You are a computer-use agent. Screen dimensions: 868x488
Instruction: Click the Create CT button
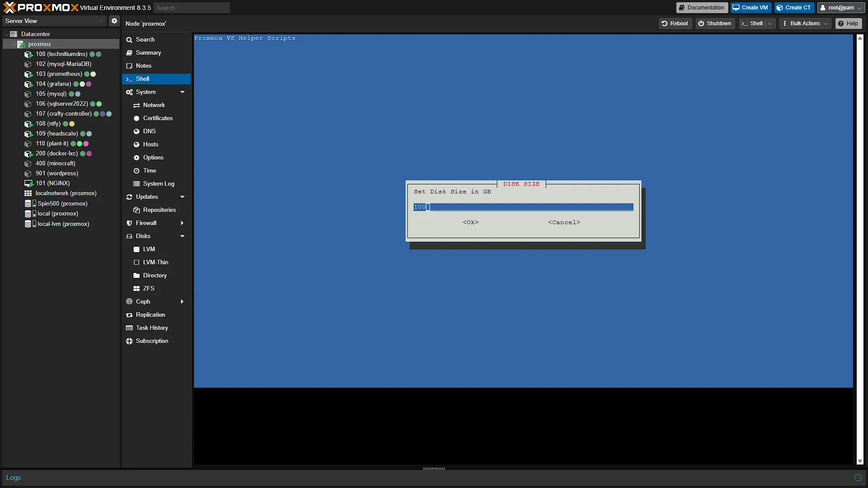click(794, 8)
